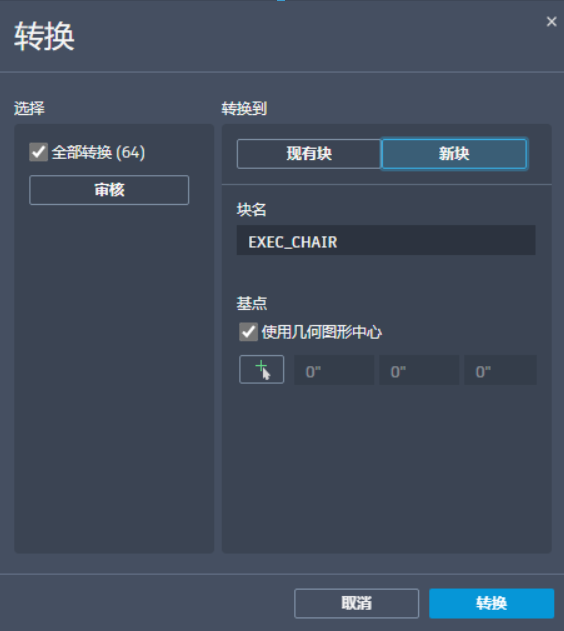Click the 基点 section label
The height and width of the screenshot is (631, 564).
252,303
